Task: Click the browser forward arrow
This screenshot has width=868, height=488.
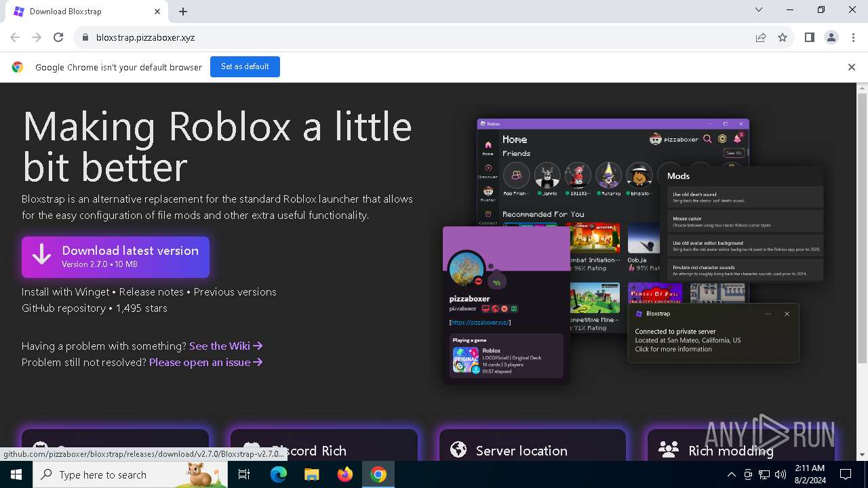Action: point(37,37)
